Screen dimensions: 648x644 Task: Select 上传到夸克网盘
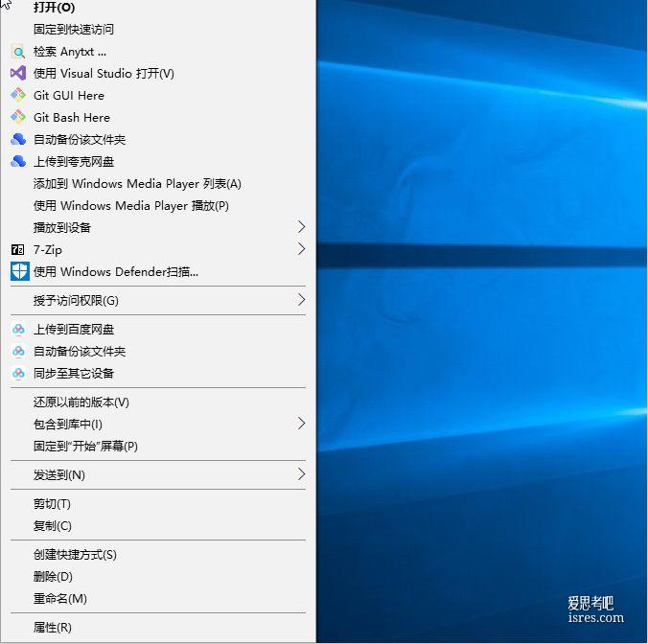pyautogui.click(x=158, y=162)
